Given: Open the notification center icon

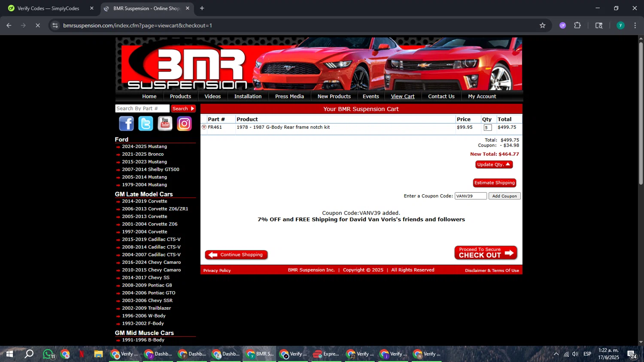Looking at the screenshot, I should [x=632, y=354].
